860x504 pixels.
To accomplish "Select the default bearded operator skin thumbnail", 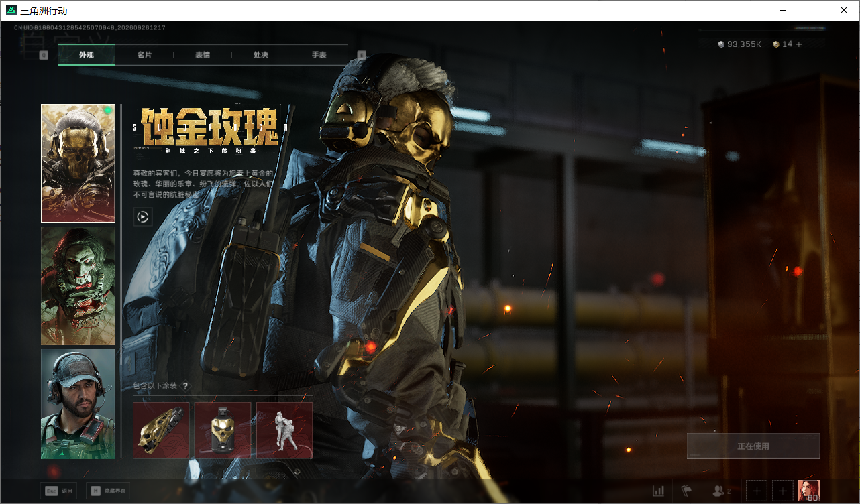I will (x=78, y=404).
